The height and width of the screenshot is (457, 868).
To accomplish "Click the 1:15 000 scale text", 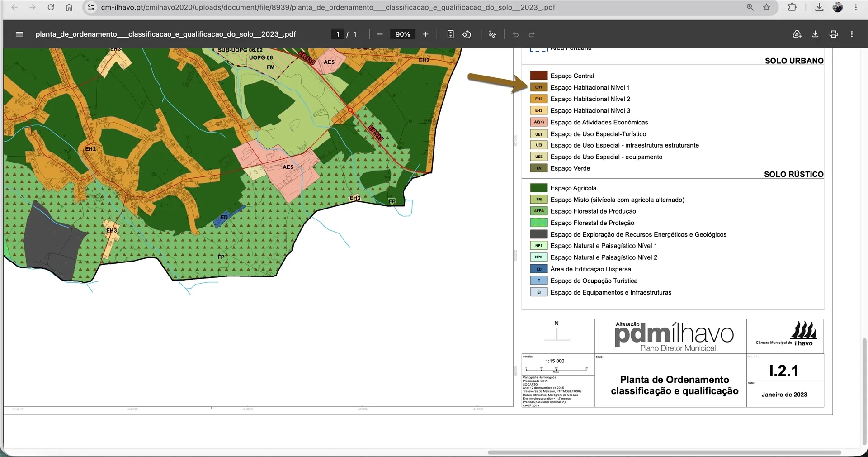I will click(555, 361).
